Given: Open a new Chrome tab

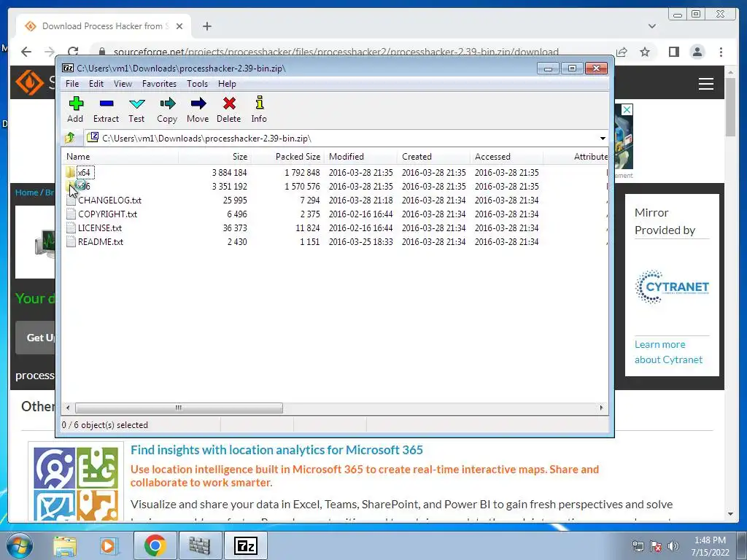Looking at the screenshot, I should coord(206,26).
